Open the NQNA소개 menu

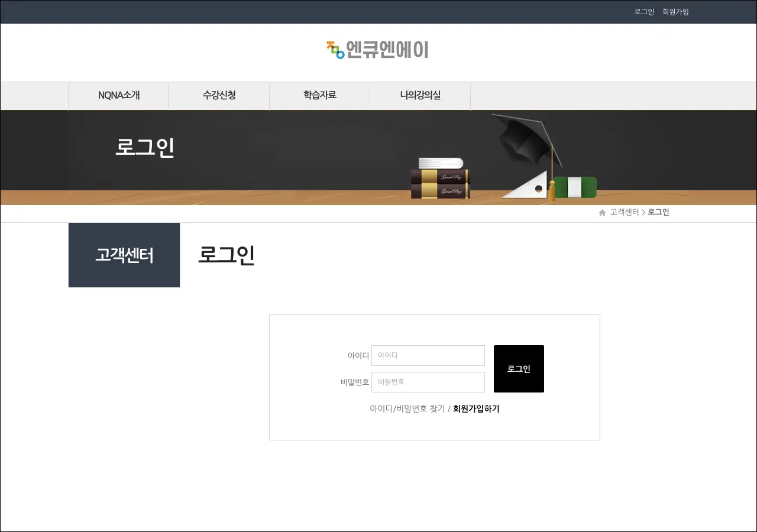(x=119, y=95)
